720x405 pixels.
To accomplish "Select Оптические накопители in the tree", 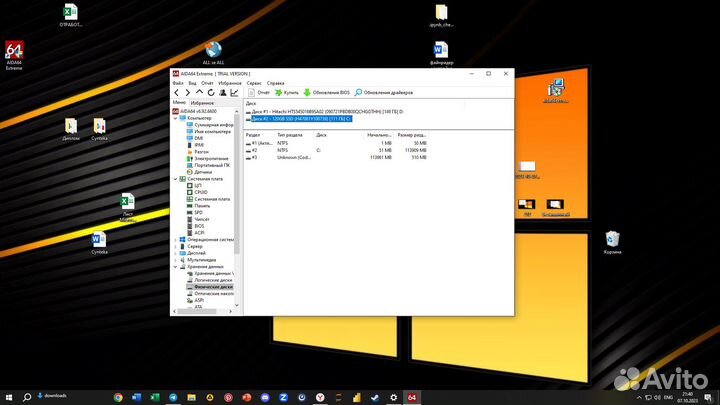I will click(x=210, y=293).
